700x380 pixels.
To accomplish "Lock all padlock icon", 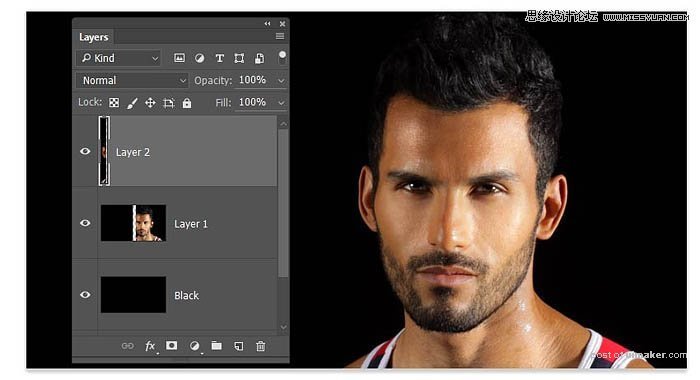I will pyautogui.click(x=187, y=103).
